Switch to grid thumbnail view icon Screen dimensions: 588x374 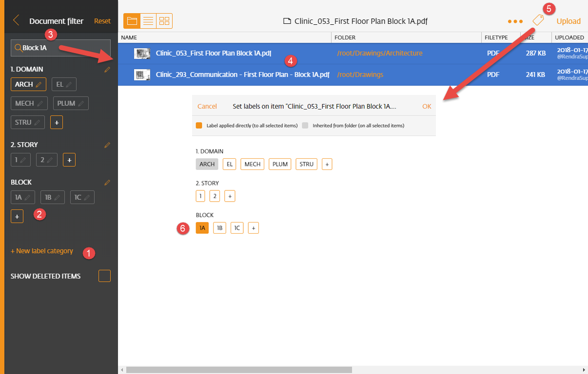pyautogui.click(x=164, y=21)
